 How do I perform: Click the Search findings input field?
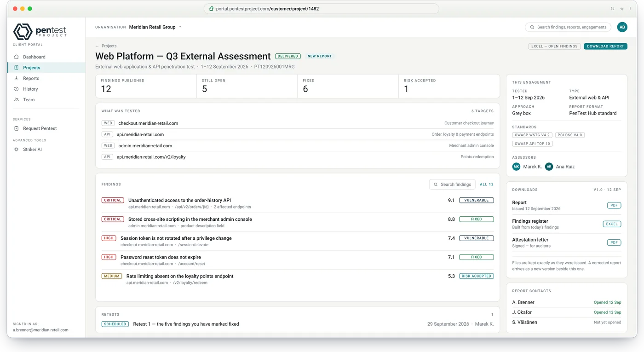tap(452, 185)
